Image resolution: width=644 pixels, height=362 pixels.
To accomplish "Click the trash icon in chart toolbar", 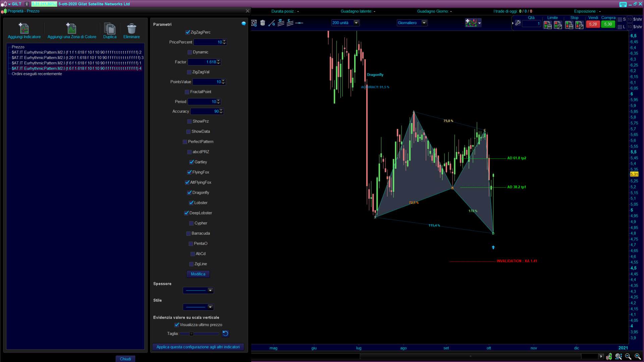I will 263,23.
